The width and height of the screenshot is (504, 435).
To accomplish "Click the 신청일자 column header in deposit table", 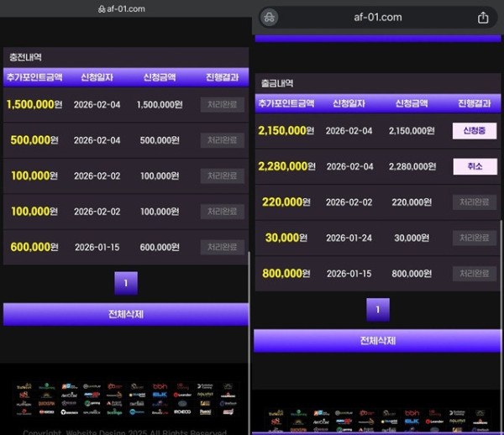I will click(97, 77).
